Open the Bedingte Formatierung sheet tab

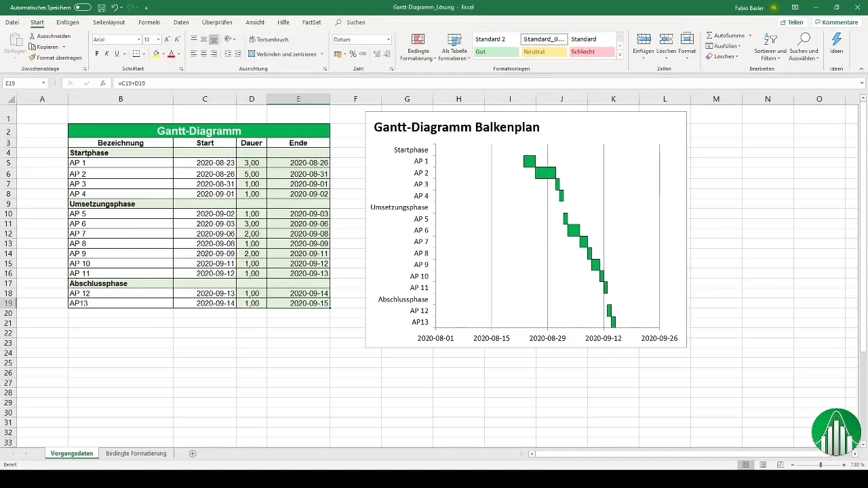136,453
